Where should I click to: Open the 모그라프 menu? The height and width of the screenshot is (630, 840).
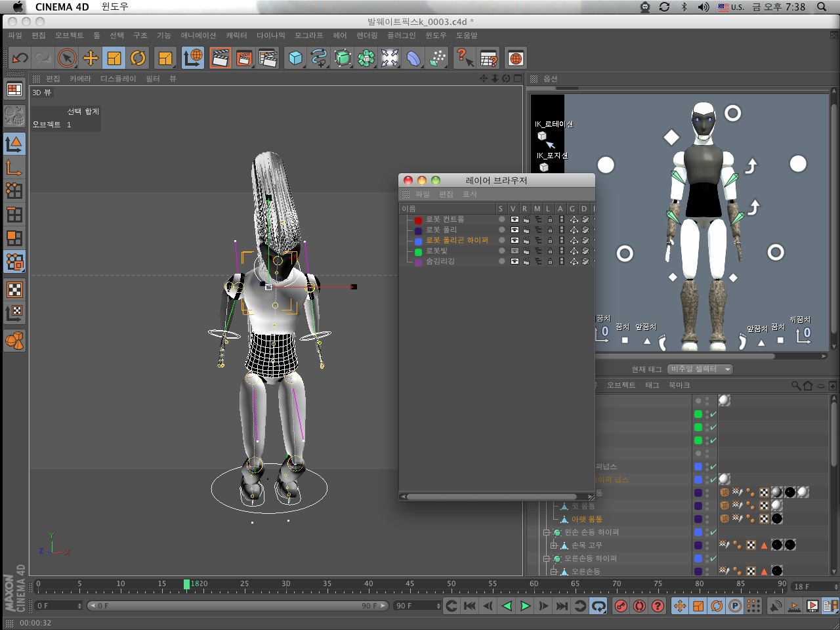click(308, 35)
